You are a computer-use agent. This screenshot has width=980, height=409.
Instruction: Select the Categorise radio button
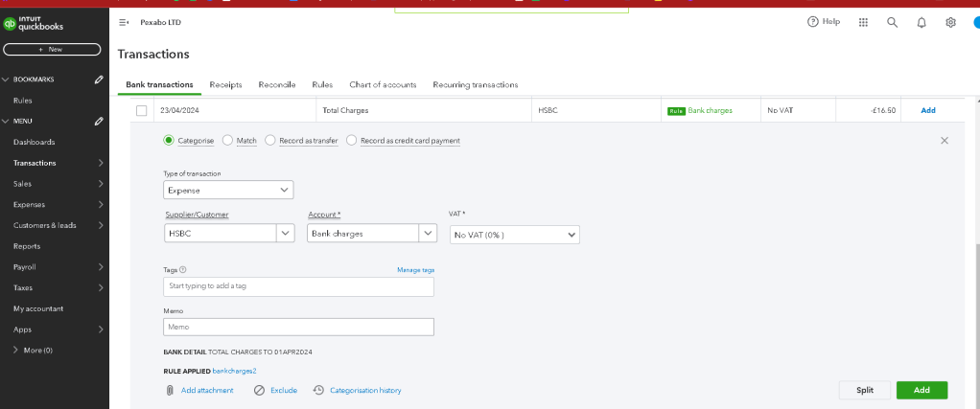coord(168,141)
